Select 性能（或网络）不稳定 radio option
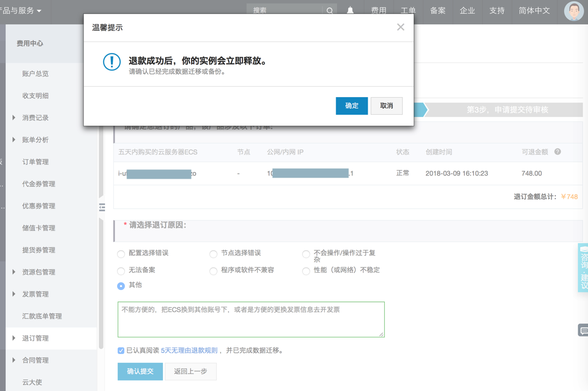Viewport: 588px width, 391px height. coord(306,271)
